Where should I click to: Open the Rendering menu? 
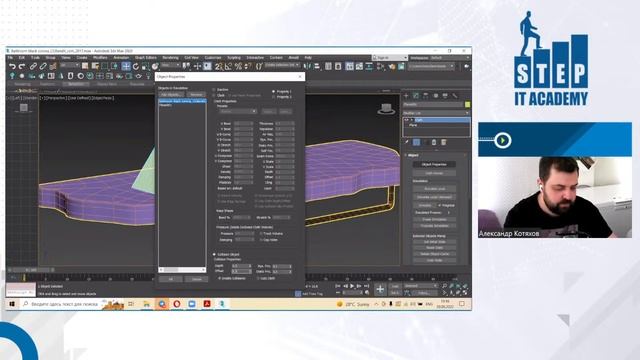[171, 58]
